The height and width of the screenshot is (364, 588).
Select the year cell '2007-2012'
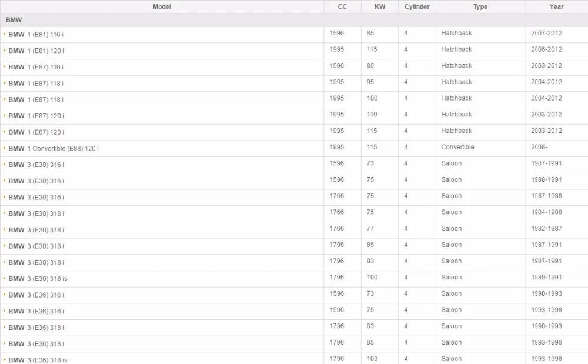pyautogui.click(x=546, y=33)
